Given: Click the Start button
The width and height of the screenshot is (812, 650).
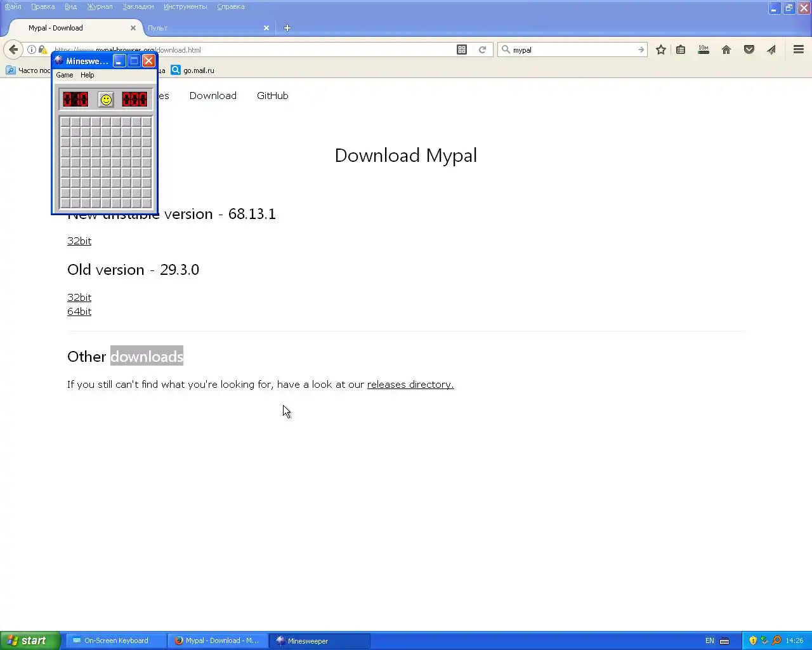Looking at the screenshot, I should 30,640.
